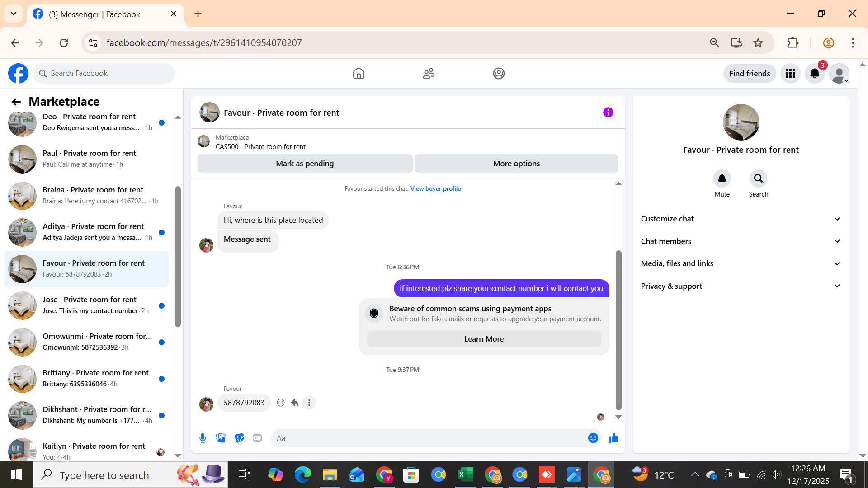Click Find friends button

click(x=750, y=74)
